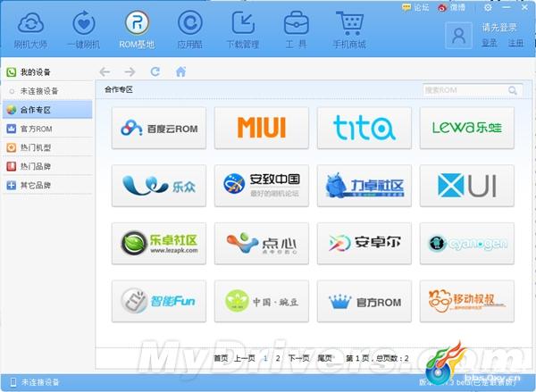Open the 百度云ROM tile

(159, 129)
